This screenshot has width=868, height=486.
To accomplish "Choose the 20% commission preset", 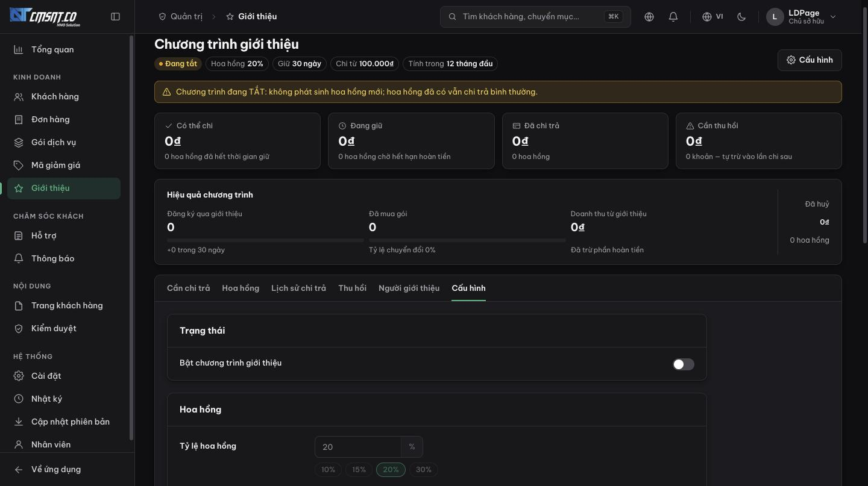I will [x=391, y=470].
